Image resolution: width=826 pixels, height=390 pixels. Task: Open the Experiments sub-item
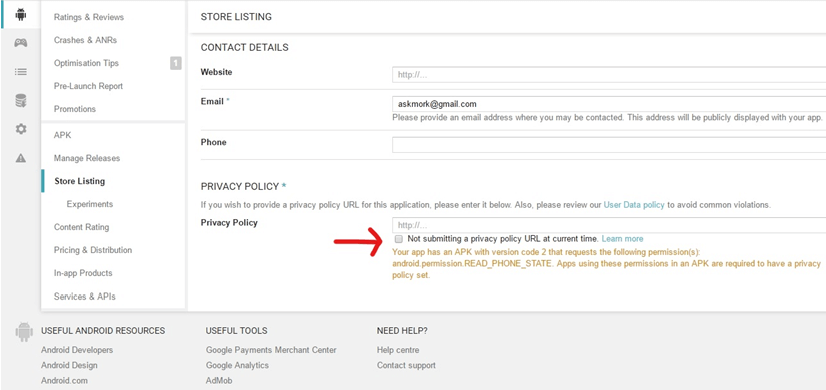[90, 204]
